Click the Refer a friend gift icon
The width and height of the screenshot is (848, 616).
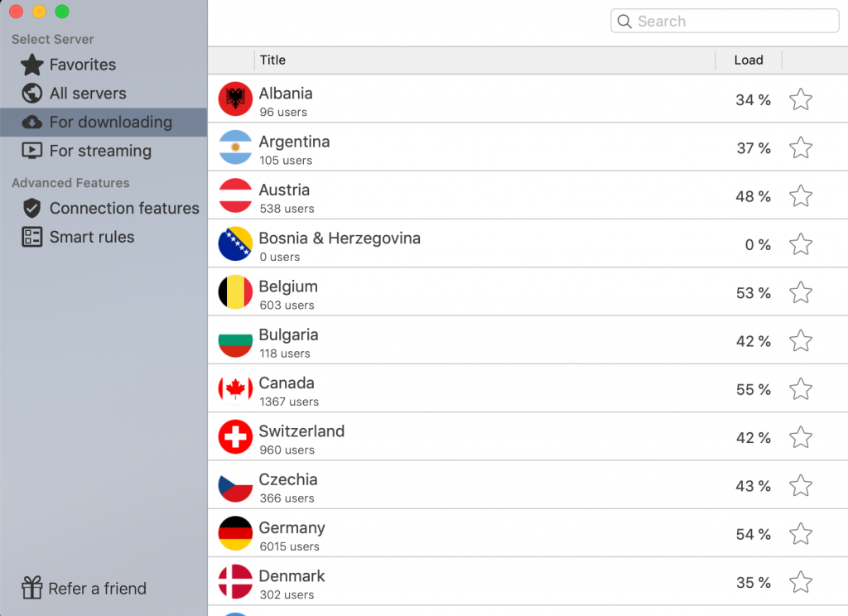tap(32, 588)
